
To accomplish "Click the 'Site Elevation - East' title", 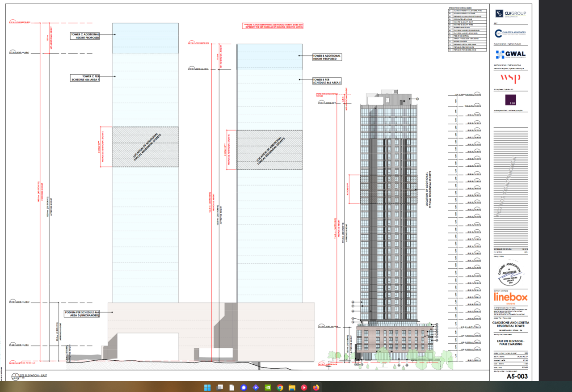I will pyautogui.click(x=34, y=375).
